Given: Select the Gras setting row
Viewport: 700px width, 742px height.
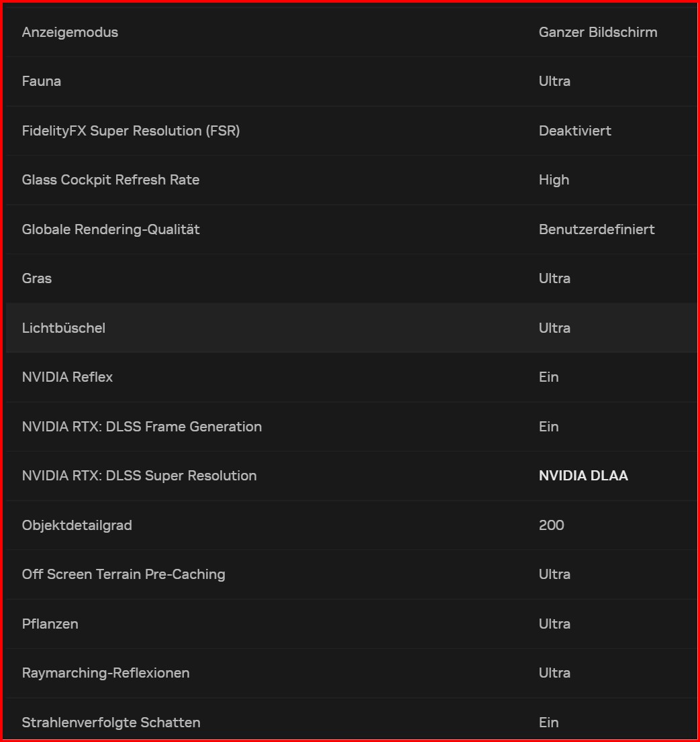Looking at the screenshot, I should 37,278.
